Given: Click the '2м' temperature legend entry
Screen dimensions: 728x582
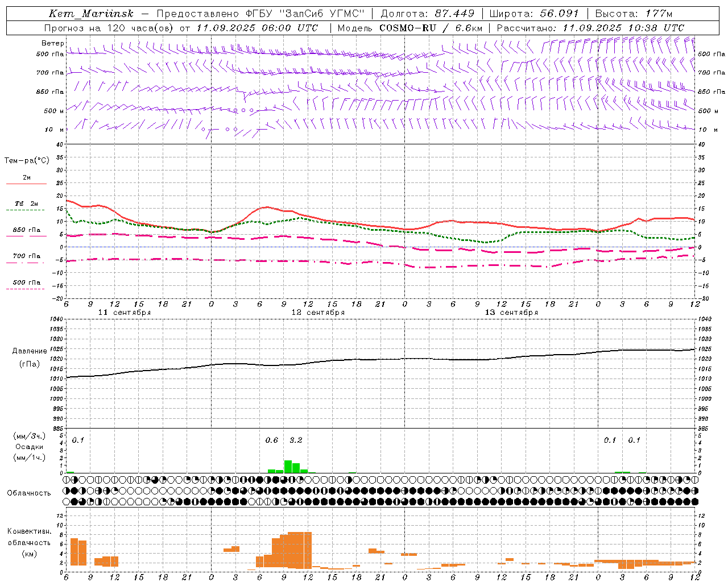Looking at the screenshot, I should [27, 178].
